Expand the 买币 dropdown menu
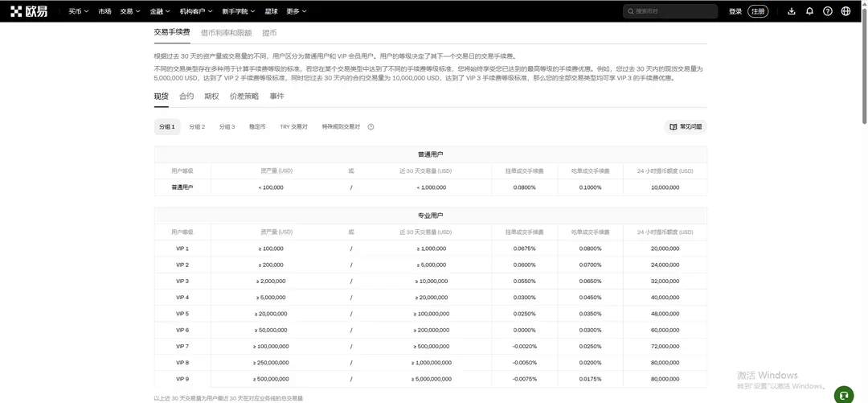Screen dimensions: 868x403 click(79, 11)
